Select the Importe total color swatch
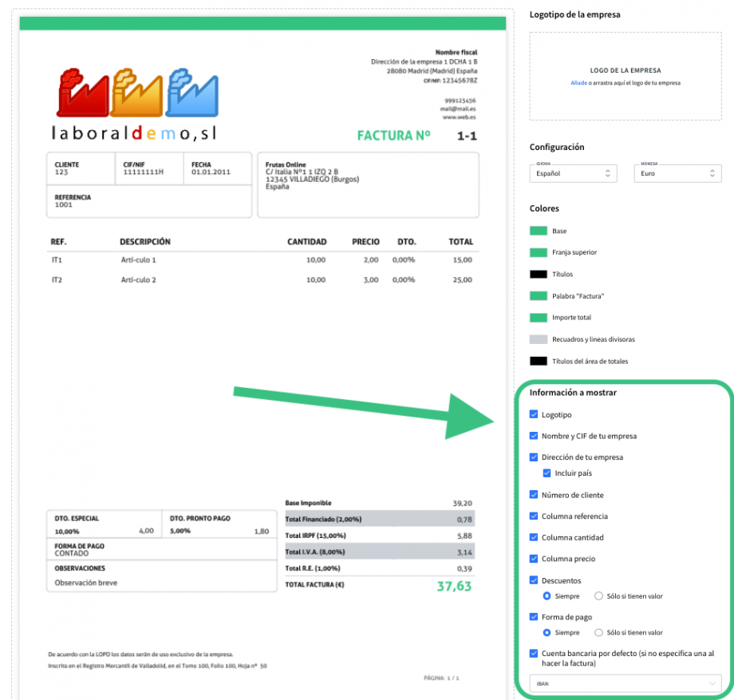 pos(539,318)
